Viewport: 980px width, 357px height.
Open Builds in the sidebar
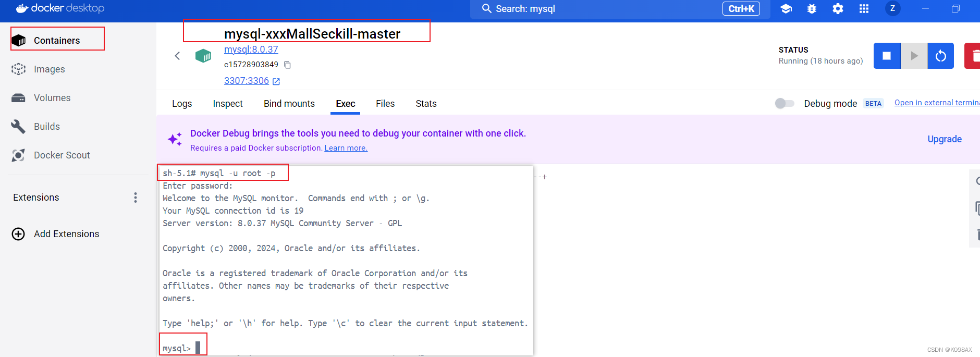pyautogui.click(x=47, y=126)
